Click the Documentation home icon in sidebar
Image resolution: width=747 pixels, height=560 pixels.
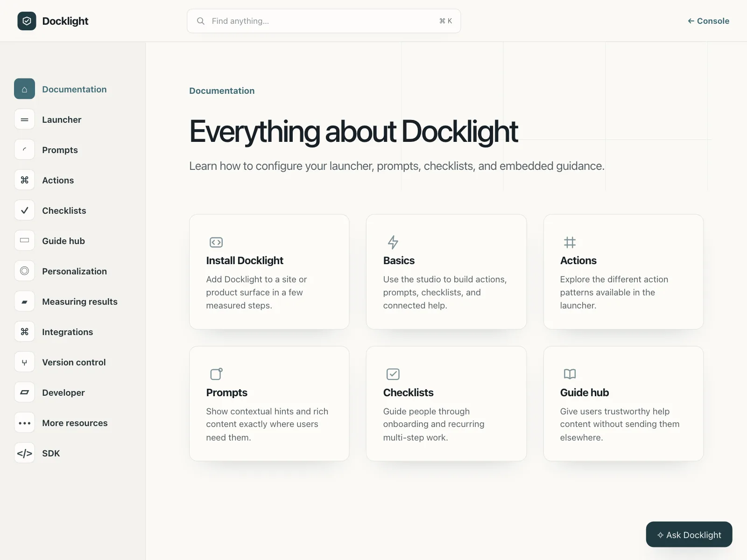tap(24, 89)
